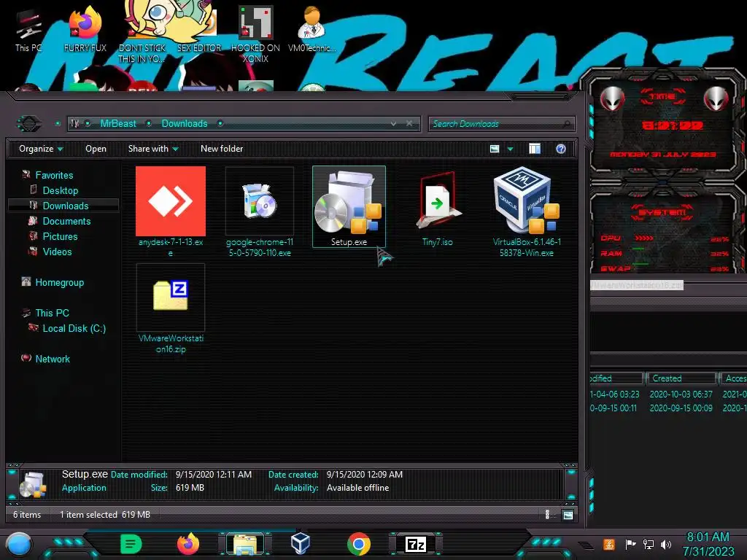Click the '2020-10-03 06:37' created date cell

[681, 394]
